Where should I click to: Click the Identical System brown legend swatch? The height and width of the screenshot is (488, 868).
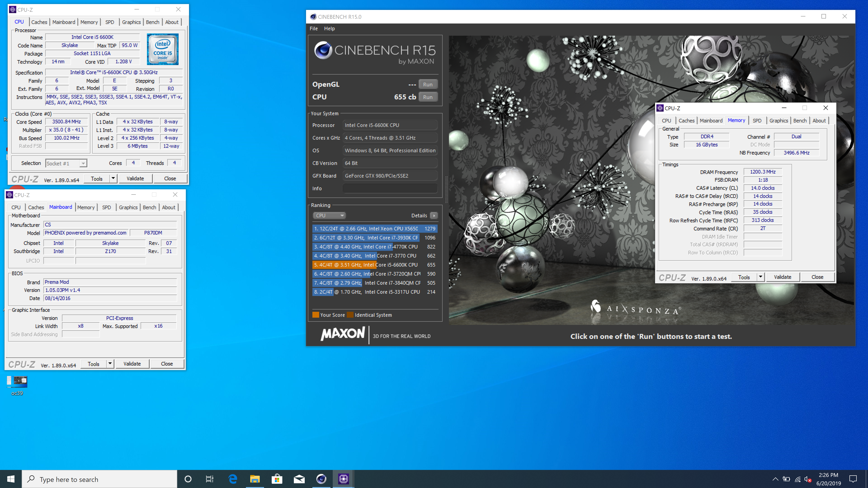(x=350, y=315)
